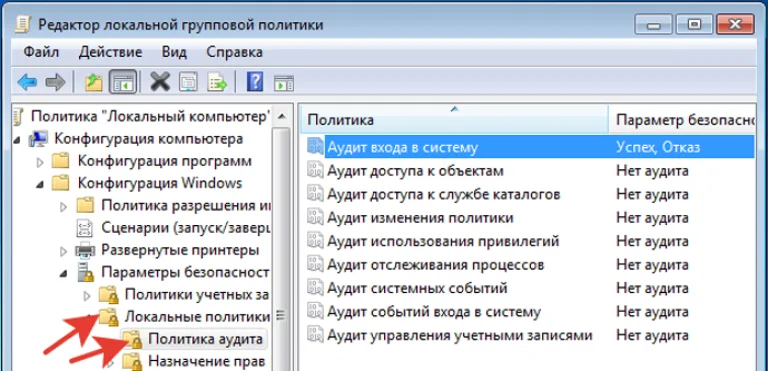Select Сценарии (запуск/завершение) tree item
This screenshot has width=768, height=371.
[186, 227]
